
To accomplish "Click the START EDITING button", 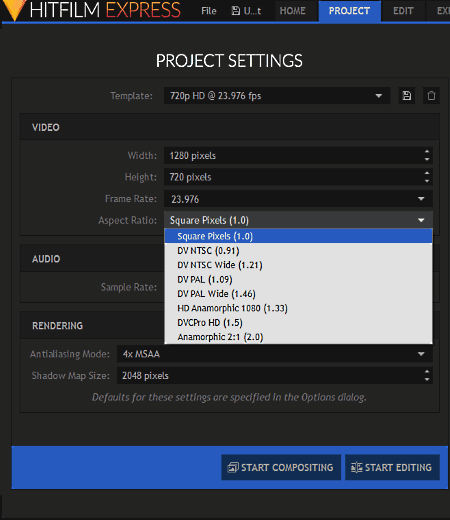I will click(x=392, y=467).
